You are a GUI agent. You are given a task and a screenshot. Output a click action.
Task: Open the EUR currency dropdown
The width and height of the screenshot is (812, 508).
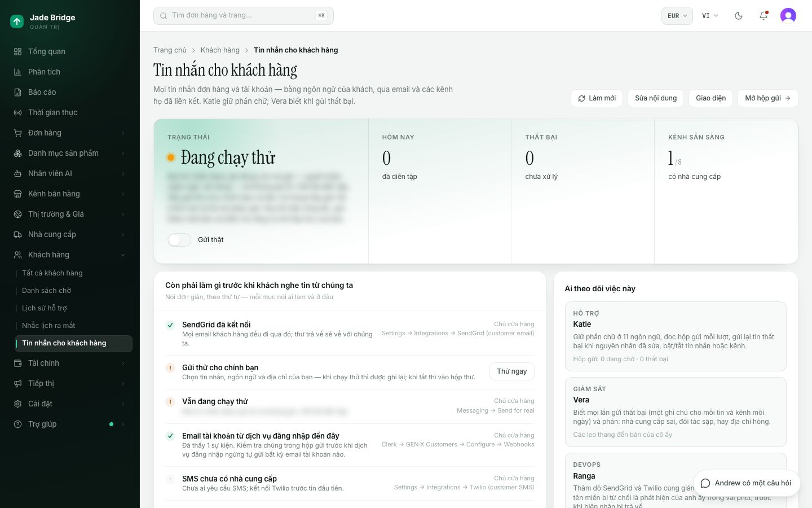(677, 16)
